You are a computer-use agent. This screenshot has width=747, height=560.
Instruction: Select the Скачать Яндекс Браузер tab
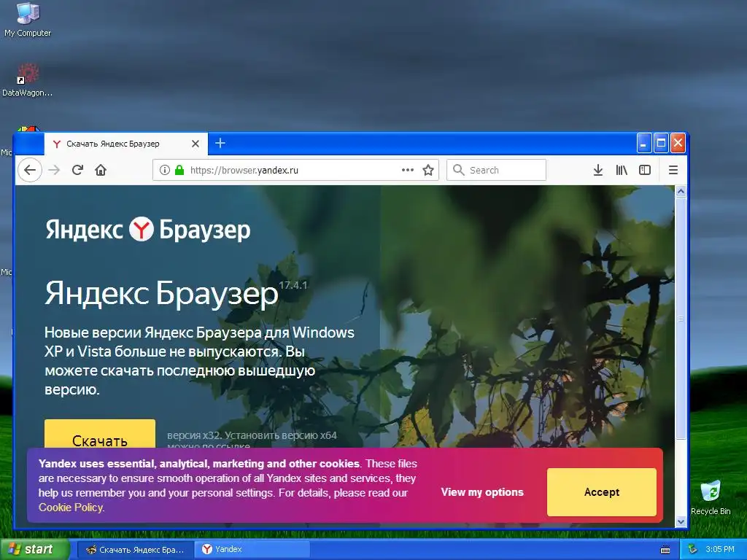pos(125,144)
